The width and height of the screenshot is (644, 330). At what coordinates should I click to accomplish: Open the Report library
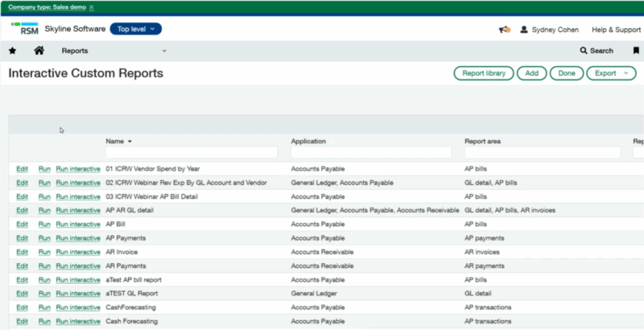coord(484,73)
